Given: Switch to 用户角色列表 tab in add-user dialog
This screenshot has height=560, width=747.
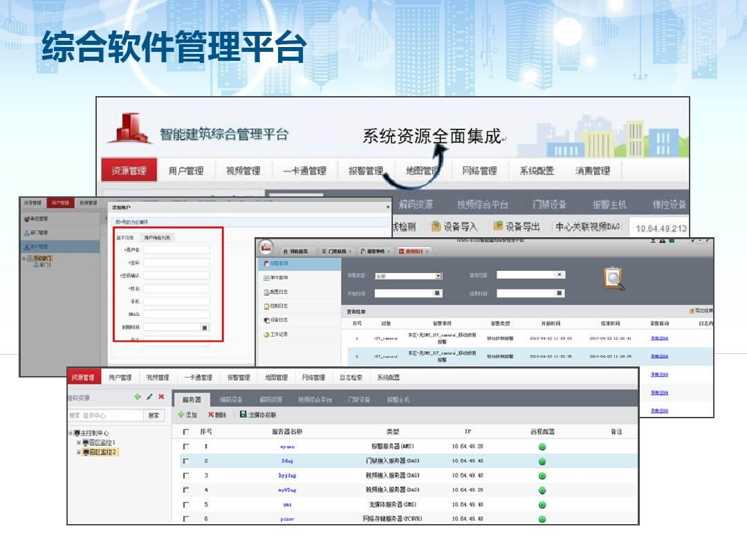Looking at the screenshot, I should (x=157, y=237).
